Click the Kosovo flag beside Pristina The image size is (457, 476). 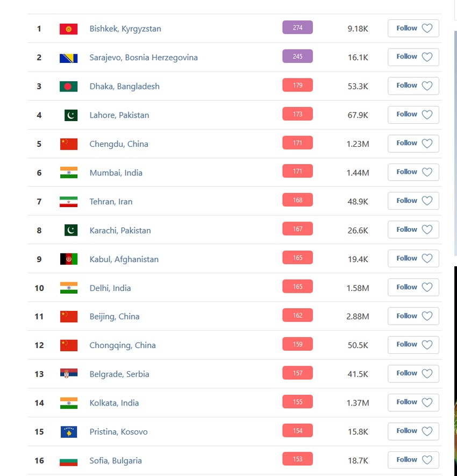click(x=68, y=432)
